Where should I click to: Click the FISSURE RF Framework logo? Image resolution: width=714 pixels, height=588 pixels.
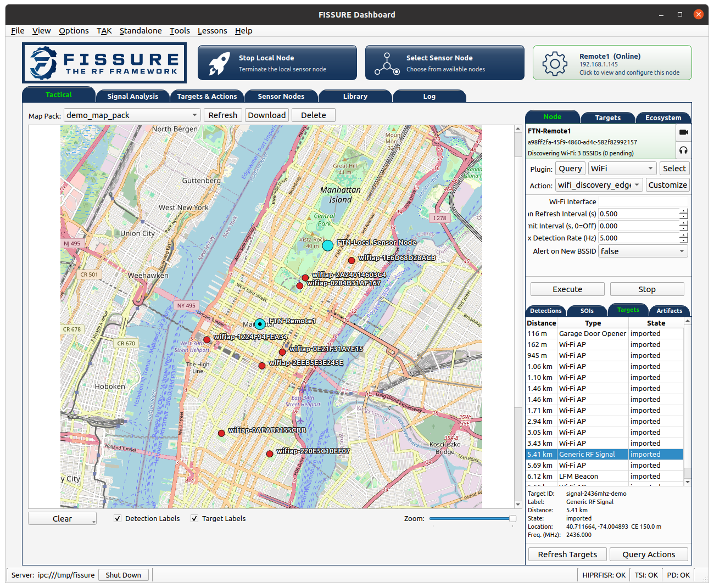[104, 63]
